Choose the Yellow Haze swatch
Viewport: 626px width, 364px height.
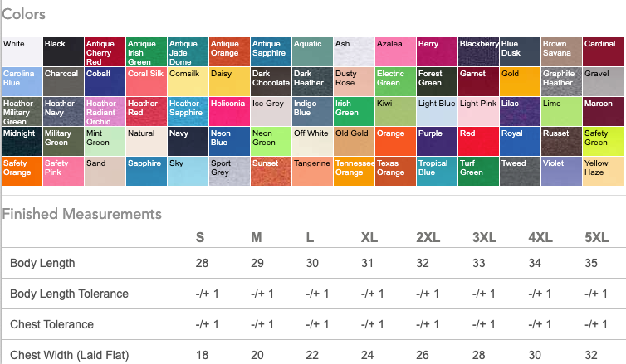coord(603,171)
